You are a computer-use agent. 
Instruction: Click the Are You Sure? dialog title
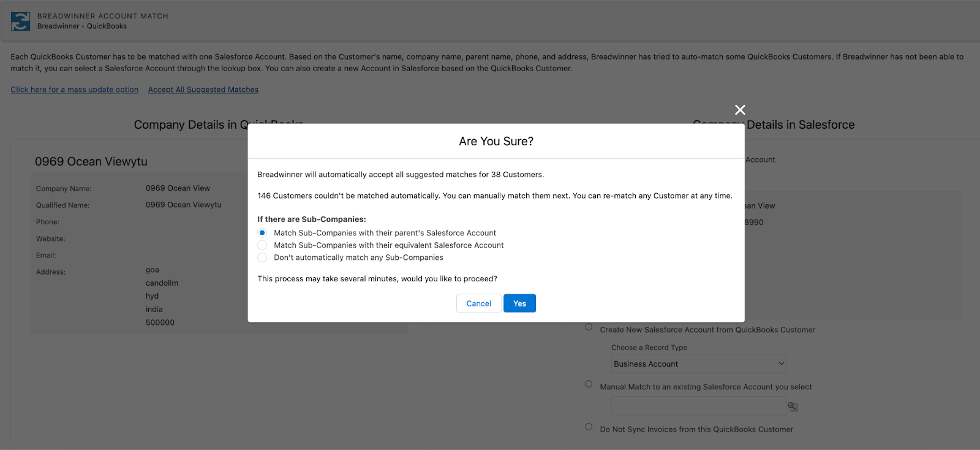[496, 142]
